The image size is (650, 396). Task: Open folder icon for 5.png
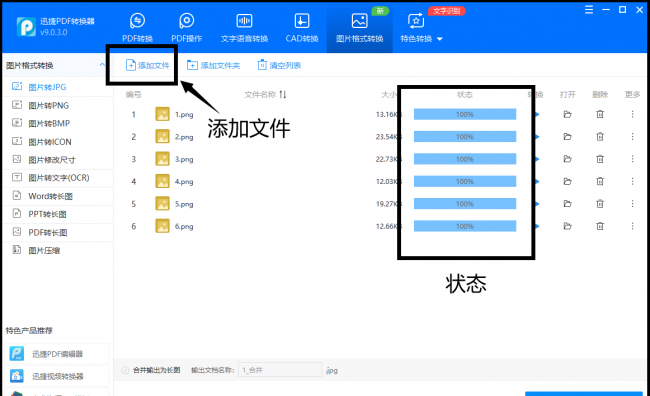point(568,204)
